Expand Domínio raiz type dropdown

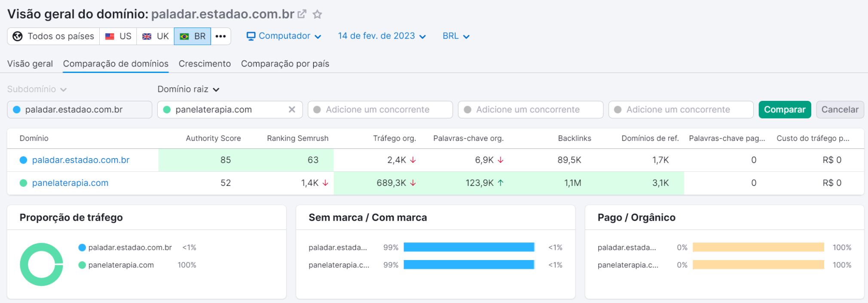click(188, 89)
